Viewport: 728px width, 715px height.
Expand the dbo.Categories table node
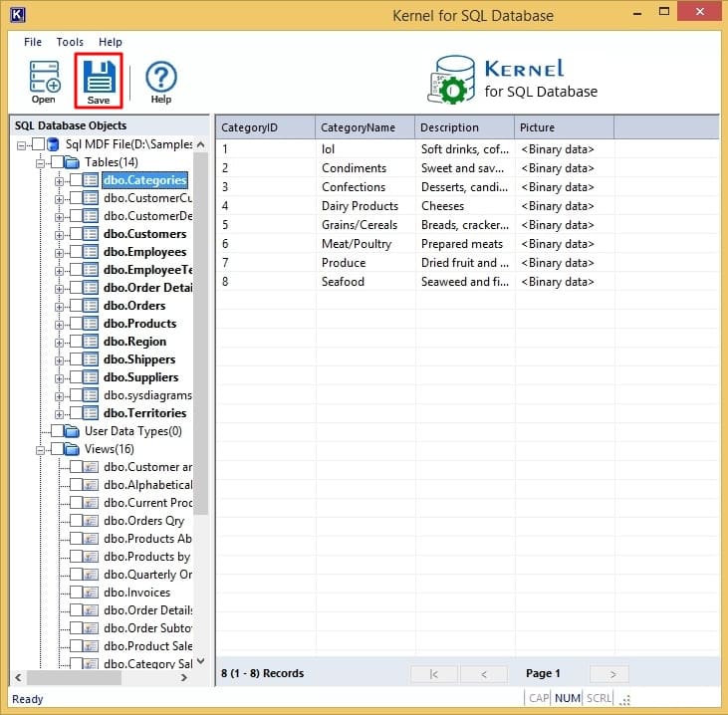[59, 181]
